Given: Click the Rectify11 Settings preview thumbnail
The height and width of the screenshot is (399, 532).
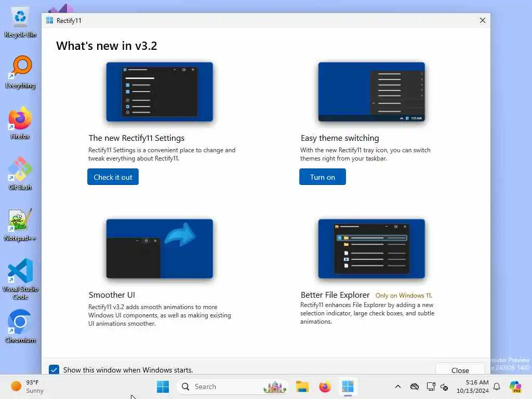Looking at the screenshot, I should [159, 92].
